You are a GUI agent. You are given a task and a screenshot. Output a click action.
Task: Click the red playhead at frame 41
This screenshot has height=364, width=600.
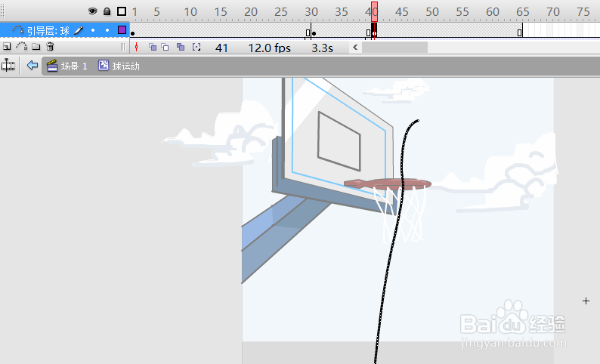374,11
